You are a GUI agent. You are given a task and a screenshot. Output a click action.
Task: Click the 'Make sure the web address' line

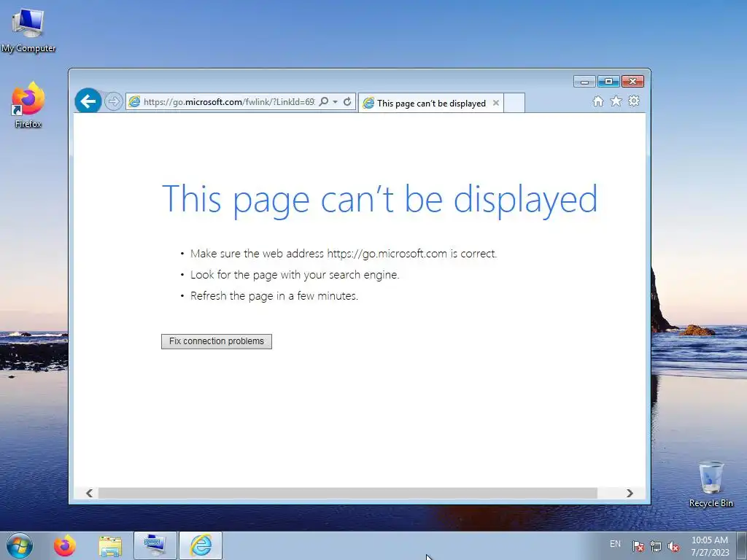coord(344,254)
